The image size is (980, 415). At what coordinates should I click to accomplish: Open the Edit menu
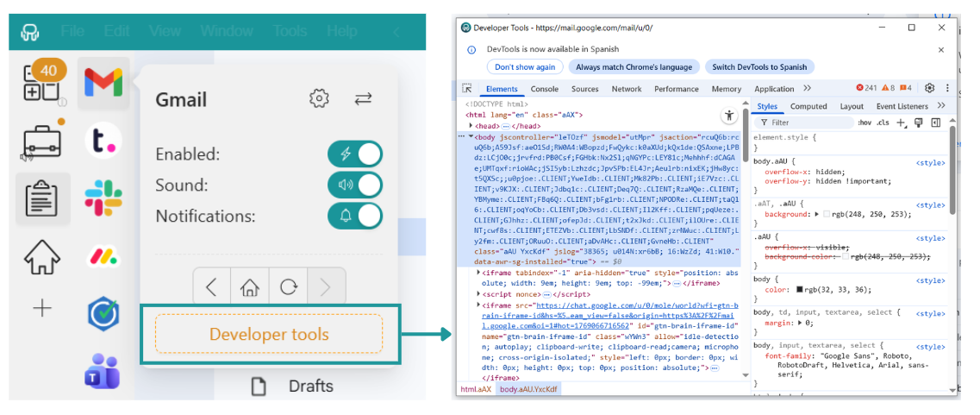click(116, 31)
